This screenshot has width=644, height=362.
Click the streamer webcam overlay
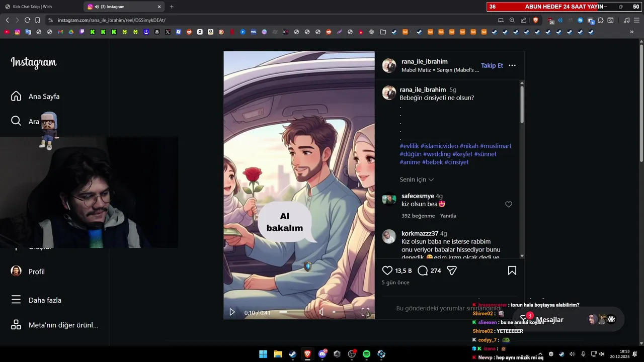89,193
